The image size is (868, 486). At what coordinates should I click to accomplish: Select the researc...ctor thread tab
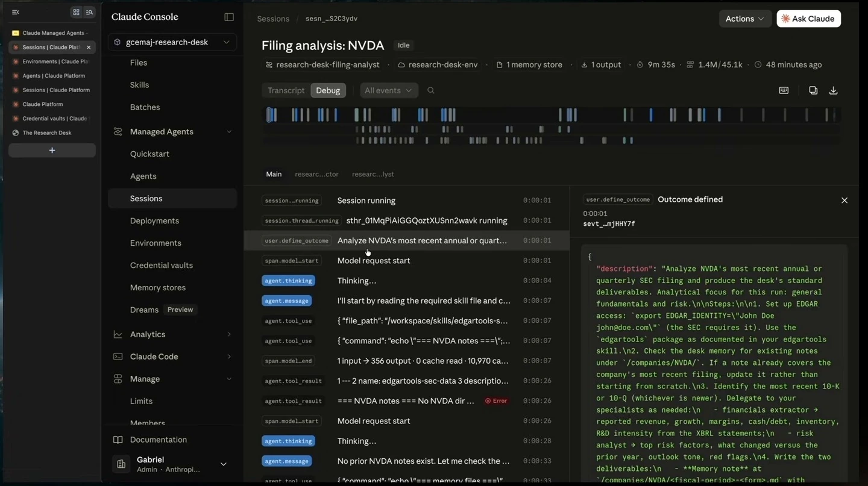tap(316, 174)
